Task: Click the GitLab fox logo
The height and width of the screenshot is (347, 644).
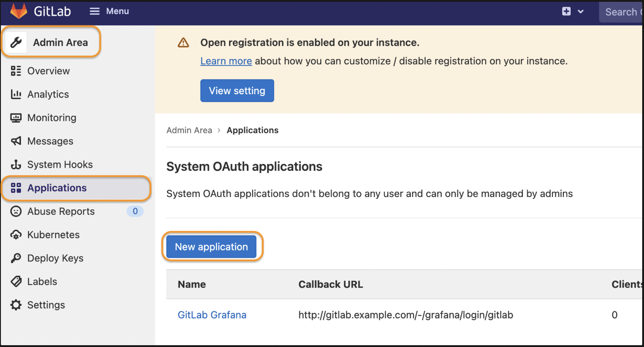Action: [x=19, y=11]
